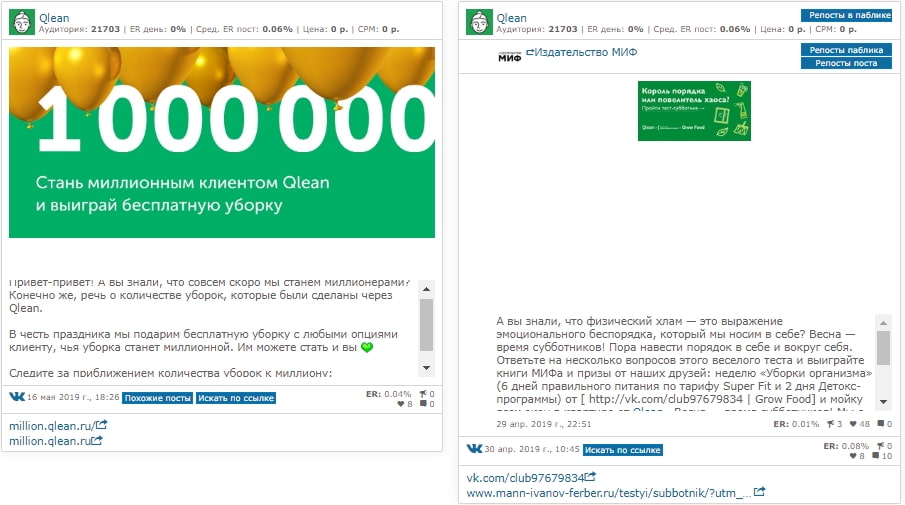Open the www.mann-ivanov-ferber.ru subbotnik link

click(x=608, y=493)
